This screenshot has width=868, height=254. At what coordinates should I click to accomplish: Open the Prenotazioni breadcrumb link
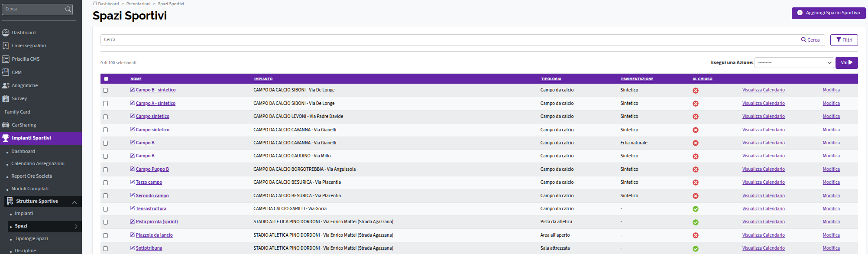[139, 3]
